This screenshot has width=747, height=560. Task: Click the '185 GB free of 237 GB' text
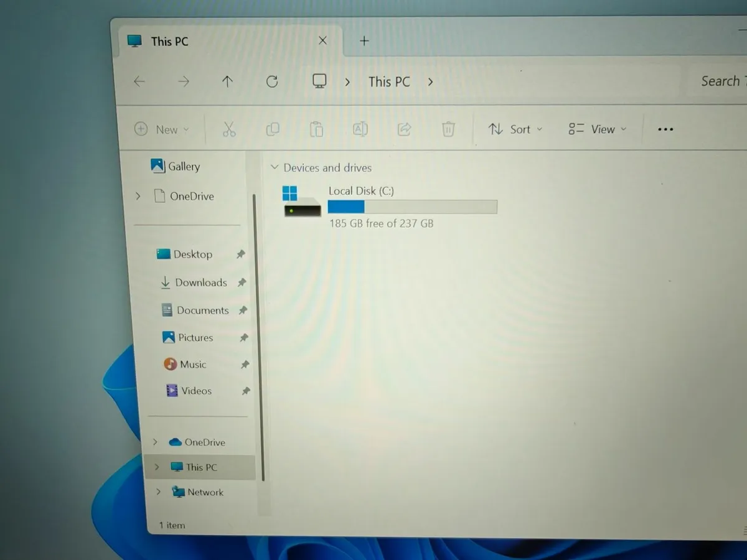[x=382, y=223]
